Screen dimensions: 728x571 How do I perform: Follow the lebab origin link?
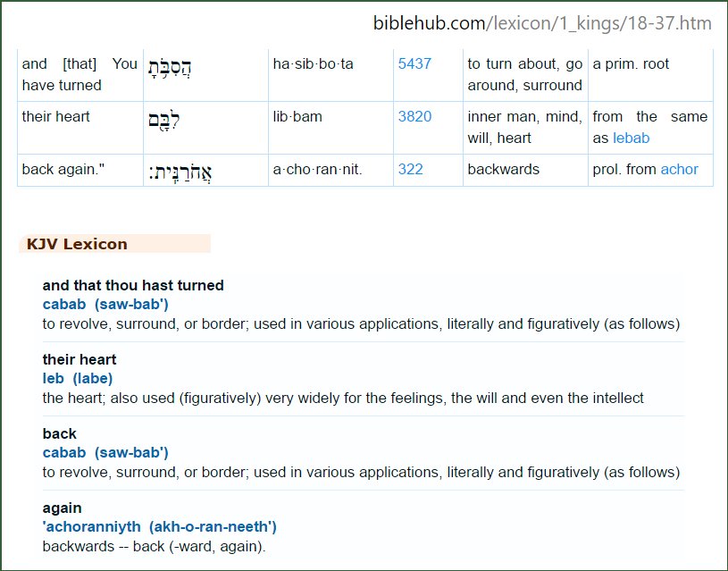(x=631, y=139)
